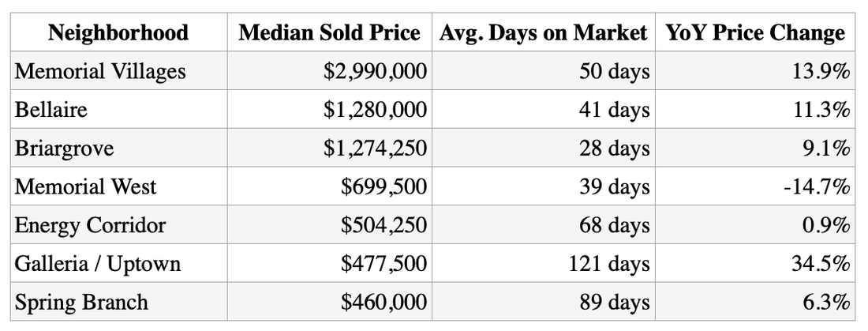Click the -14.7% price change cell
The image size is (868, 331).
click(755, 186)
